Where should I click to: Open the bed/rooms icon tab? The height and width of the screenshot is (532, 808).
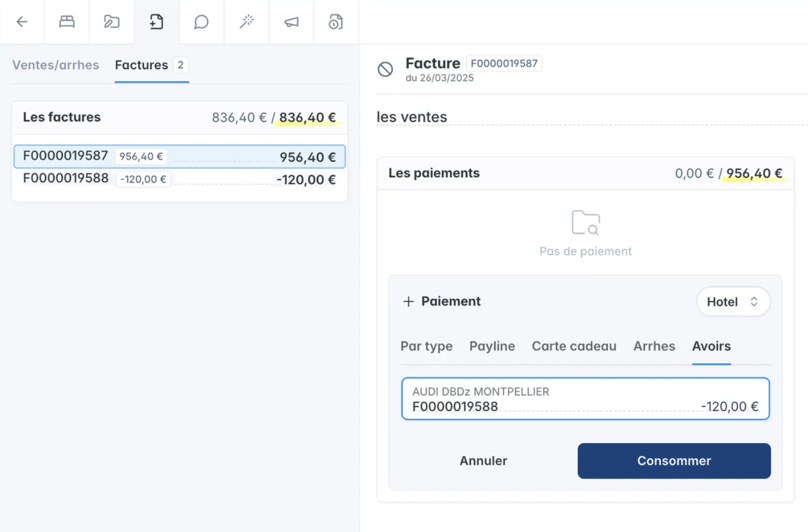[67, 22]
